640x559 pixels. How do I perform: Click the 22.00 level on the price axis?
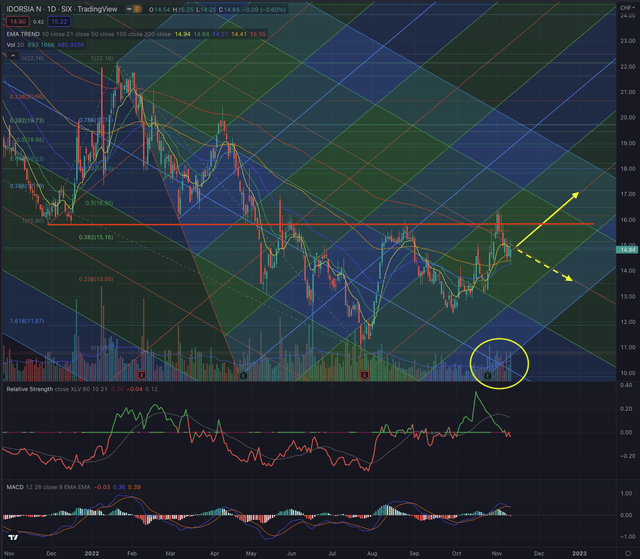(x=627, y=67)
